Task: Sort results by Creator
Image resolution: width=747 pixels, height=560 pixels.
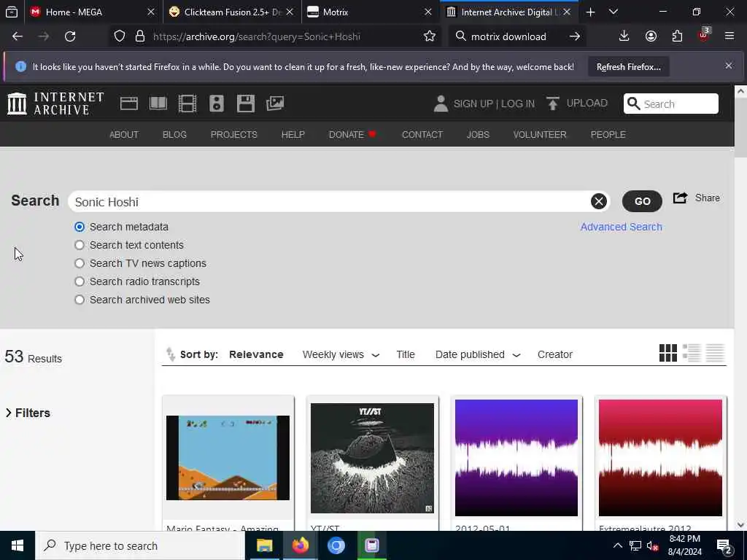Action: (555, 354)
